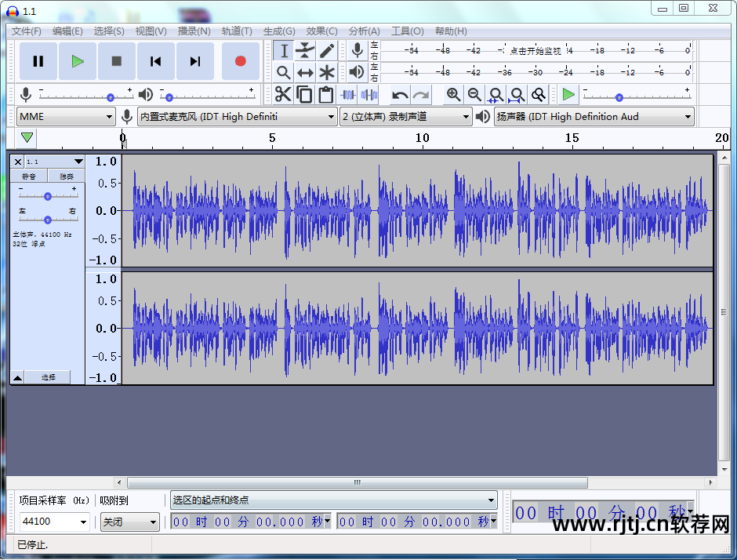Select the Envelope tool
This screenshot has height=560, width=737.
[x=305, y=51]
